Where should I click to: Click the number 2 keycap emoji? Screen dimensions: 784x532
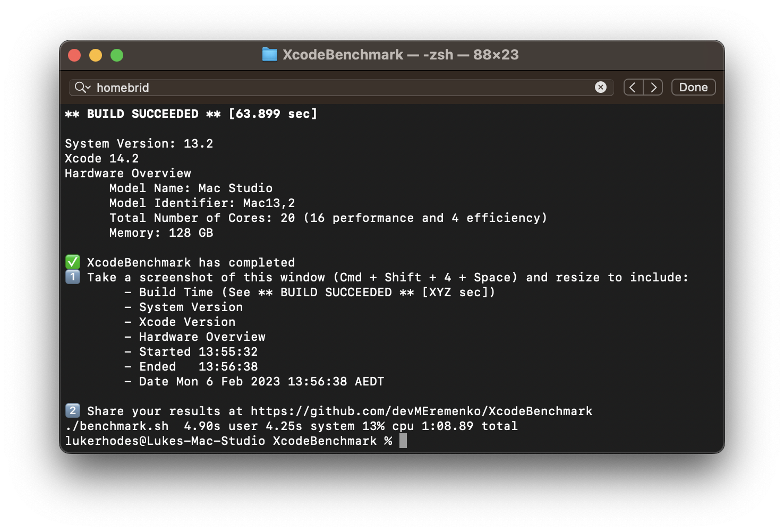(x=73, y=410)
